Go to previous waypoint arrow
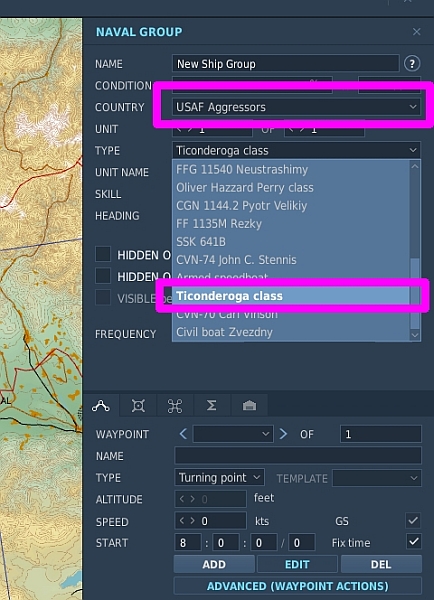This screenshot has width=434, height=600. pos(183,434)
